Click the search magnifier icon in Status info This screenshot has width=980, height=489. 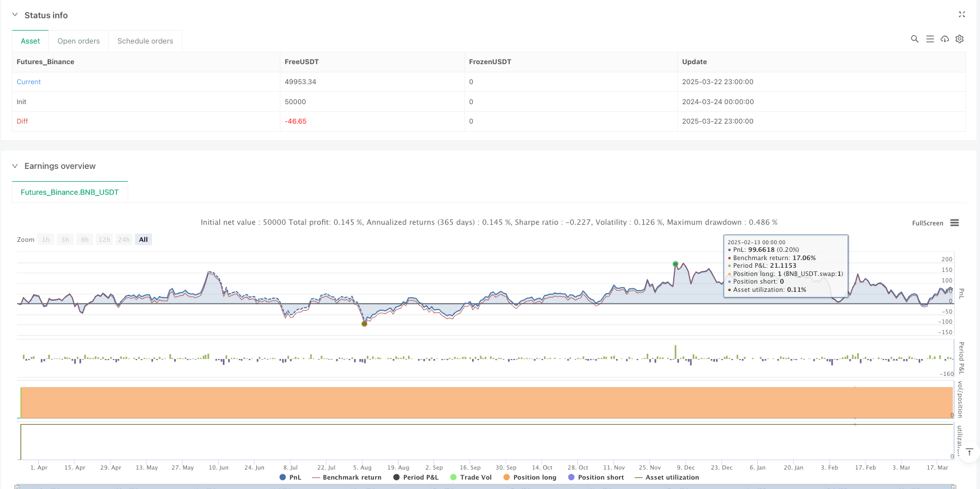(x=914, y=39)
